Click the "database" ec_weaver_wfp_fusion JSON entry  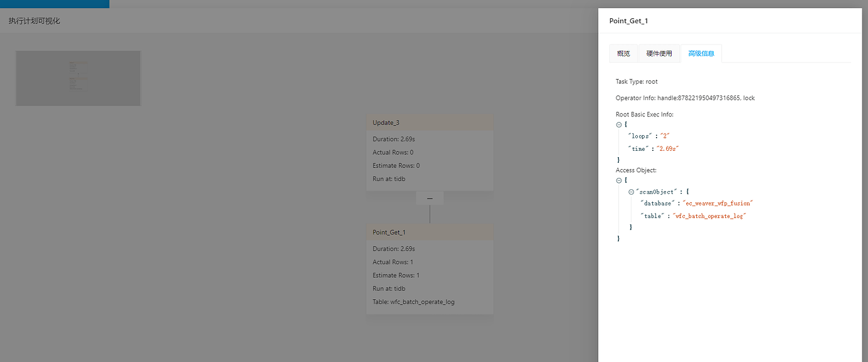point(696,203)
